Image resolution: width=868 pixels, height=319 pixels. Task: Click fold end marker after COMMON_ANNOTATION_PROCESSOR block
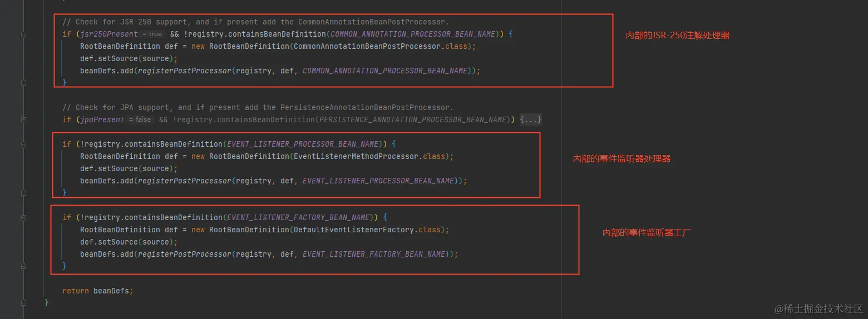pos(23,83)
